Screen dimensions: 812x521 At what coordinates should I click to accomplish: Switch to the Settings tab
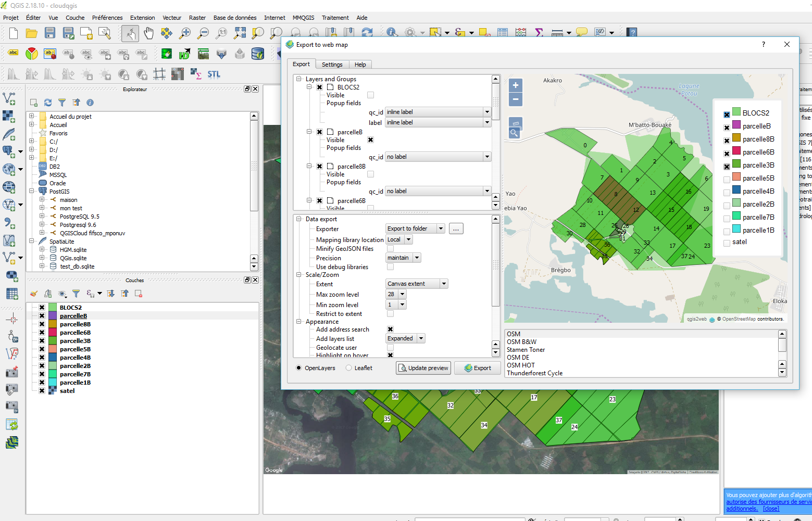click(x=332, y=64)
